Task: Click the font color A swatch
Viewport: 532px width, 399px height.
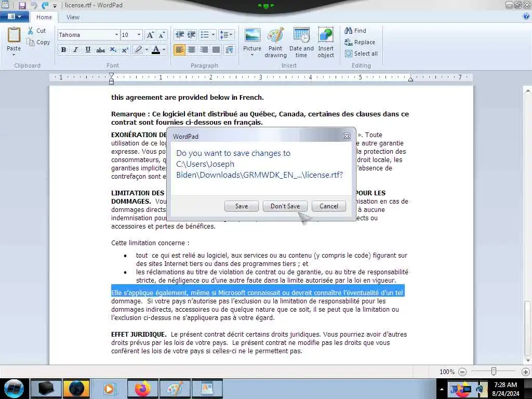Action: 156,50
